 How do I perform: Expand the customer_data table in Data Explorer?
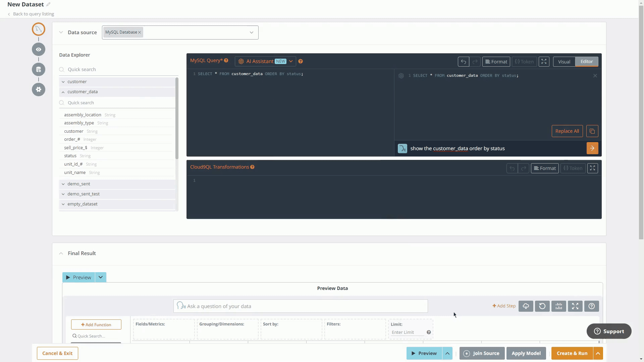coord(63,92)
